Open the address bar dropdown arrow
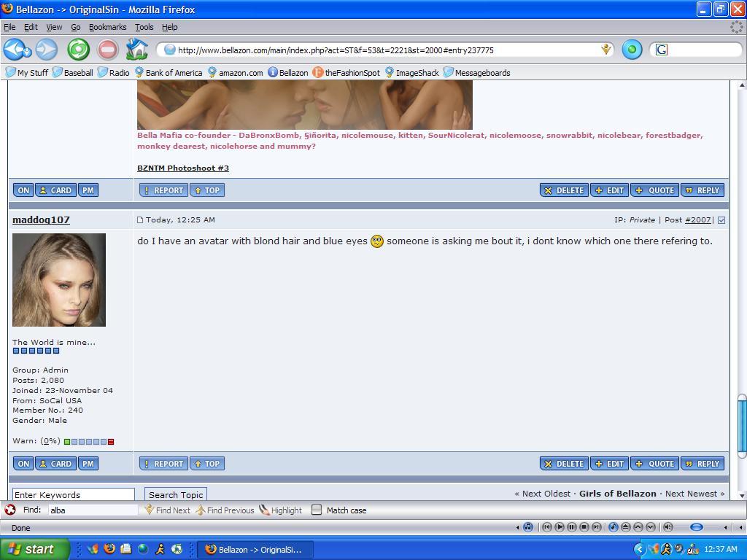This screenshot has width=747, height=560. point(605,50)
